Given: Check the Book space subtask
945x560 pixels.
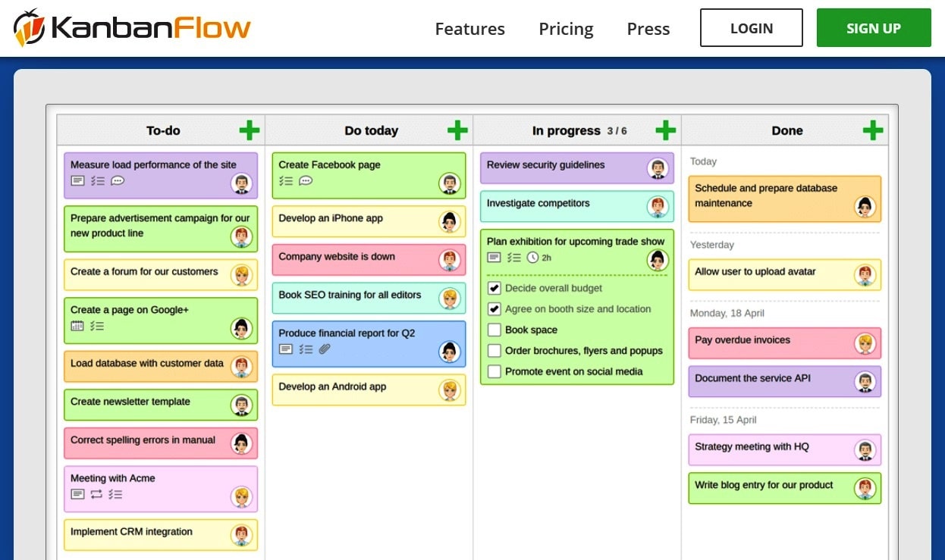Looking at the screenshot, I should click(494, 330).
